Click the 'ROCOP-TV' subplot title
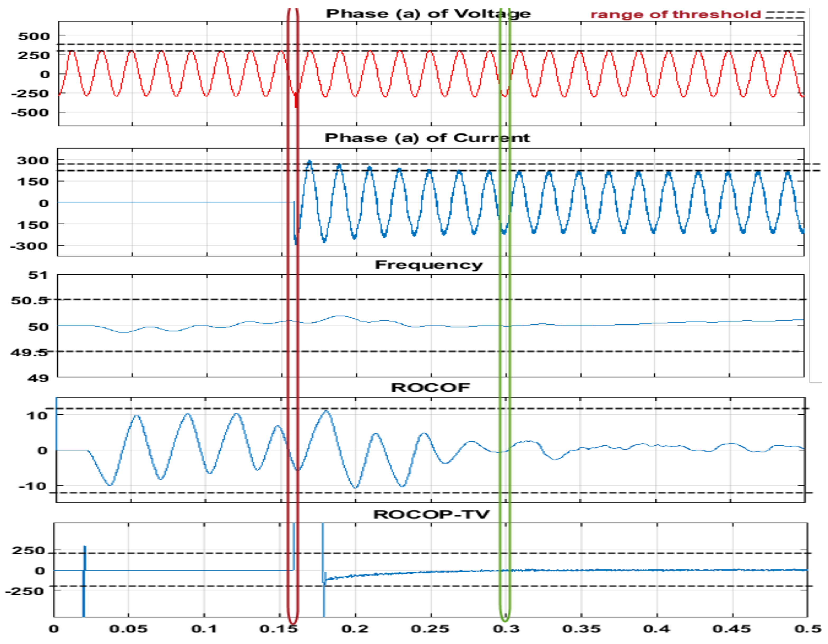The height and width of the screenshot is (644, 828). 431,515
